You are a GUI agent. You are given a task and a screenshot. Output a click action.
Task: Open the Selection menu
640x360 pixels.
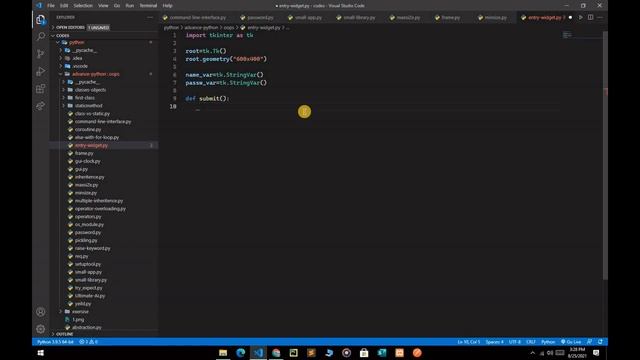click(x=83, y=6)
